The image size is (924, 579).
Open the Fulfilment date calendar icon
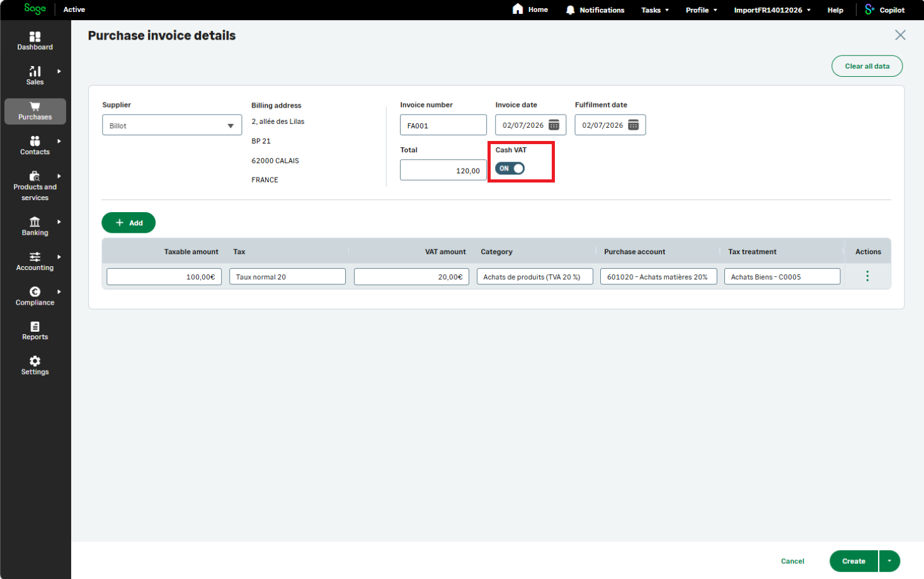[634, 125]
